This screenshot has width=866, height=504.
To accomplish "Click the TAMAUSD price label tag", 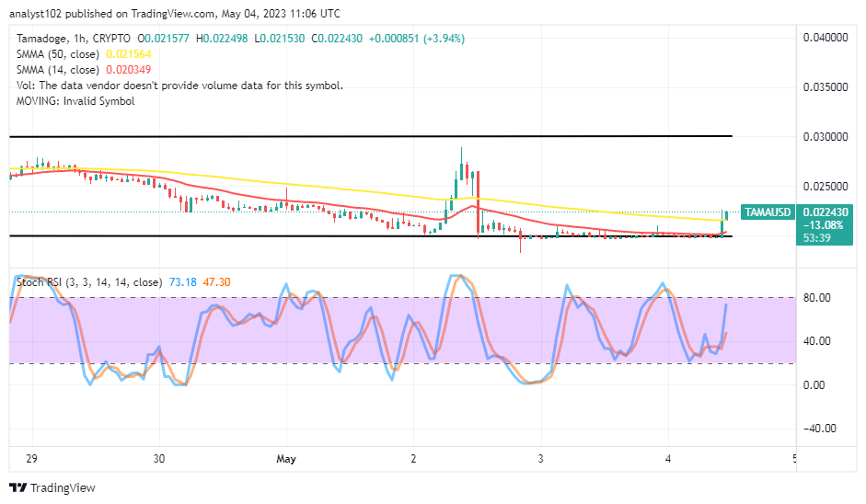I will (771, 211).
